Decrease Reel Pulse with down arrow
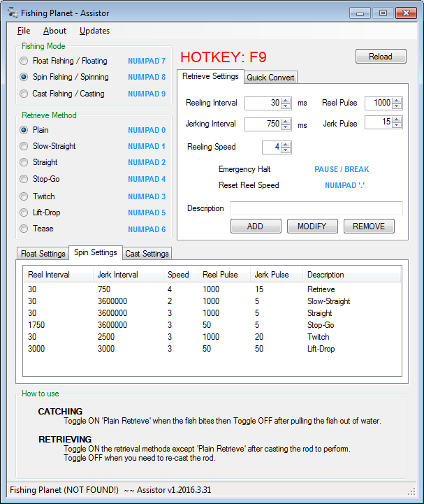The image size is (424, 504). click(x=397, y=106)
